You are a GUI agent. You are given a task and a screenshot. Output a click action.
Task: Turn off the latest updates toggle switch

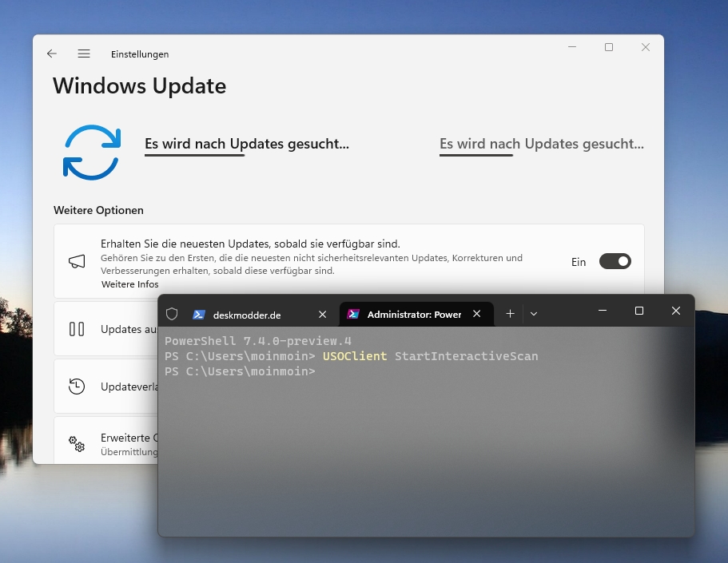tap(615, 261)
